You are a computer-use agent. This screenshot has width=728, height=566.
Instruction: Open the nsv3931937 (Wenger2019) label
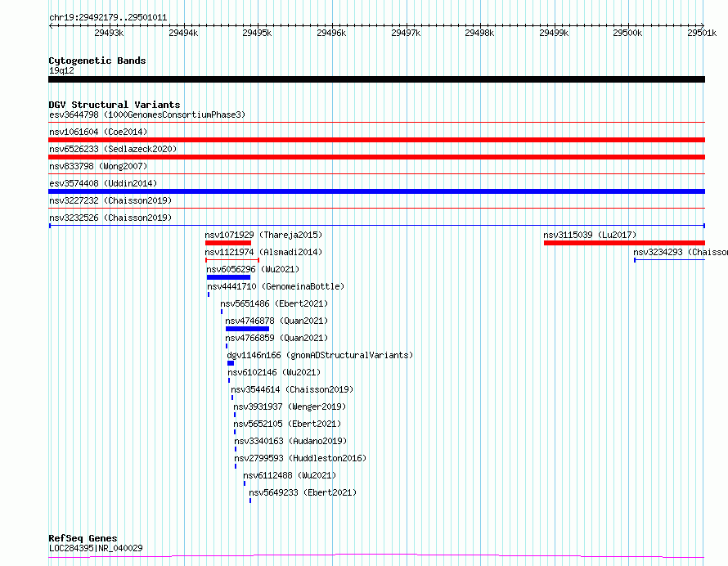click(x=290, y=407)
